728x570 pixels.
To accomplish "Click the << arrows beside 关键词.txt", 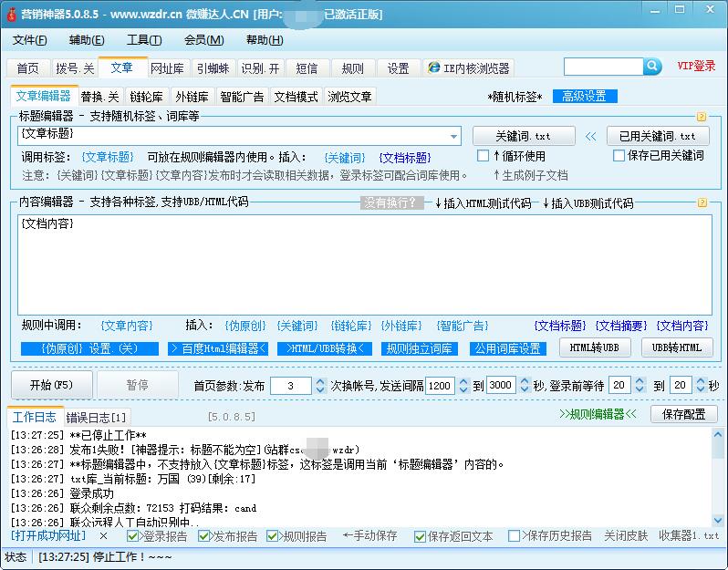I will 590,137.
